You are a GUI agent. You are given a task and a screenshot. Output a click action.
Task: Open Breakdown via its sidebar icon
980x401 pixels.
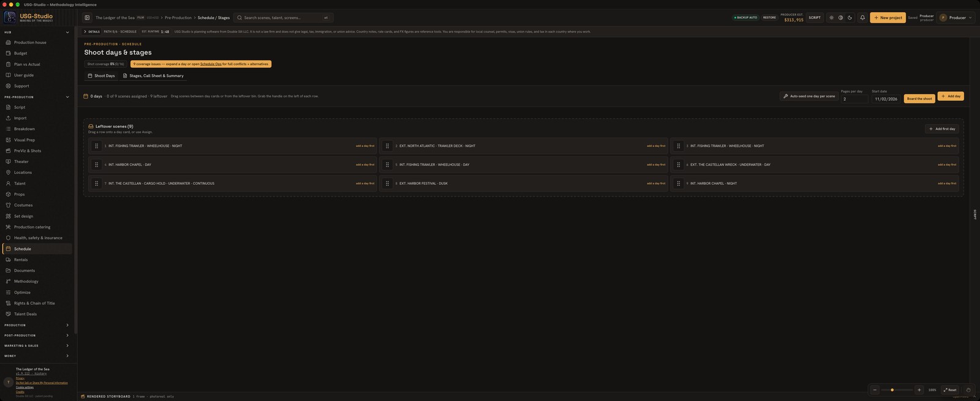tap(8, 129)
